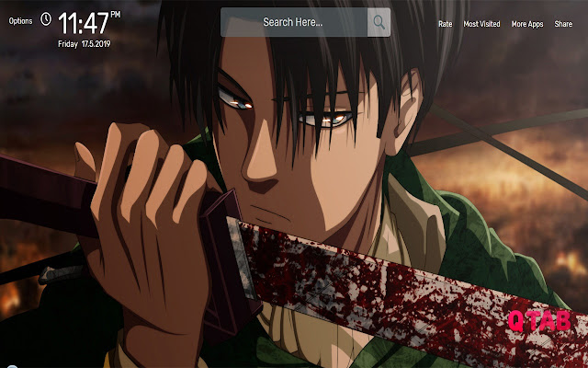Focus the Search Here input field
588x368 pixels.
pyautogui.click(x=294, y=22)
